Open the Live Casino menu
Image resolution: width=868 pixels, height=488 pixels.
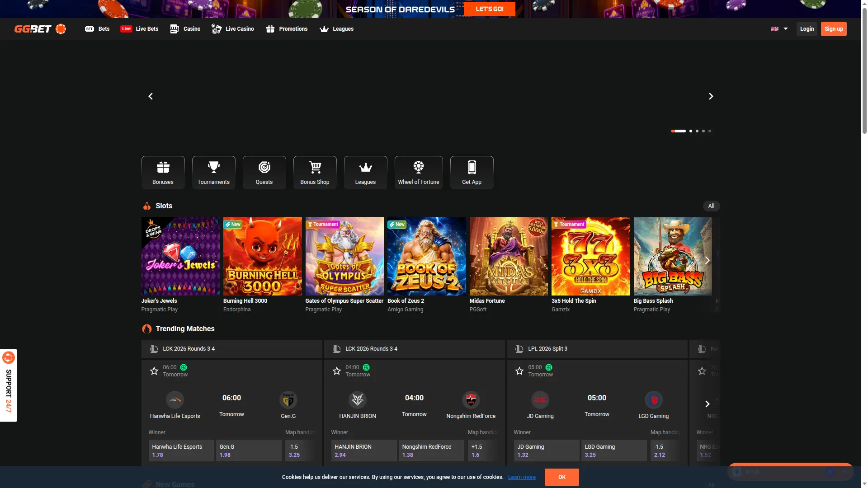(x=233, y=29)
